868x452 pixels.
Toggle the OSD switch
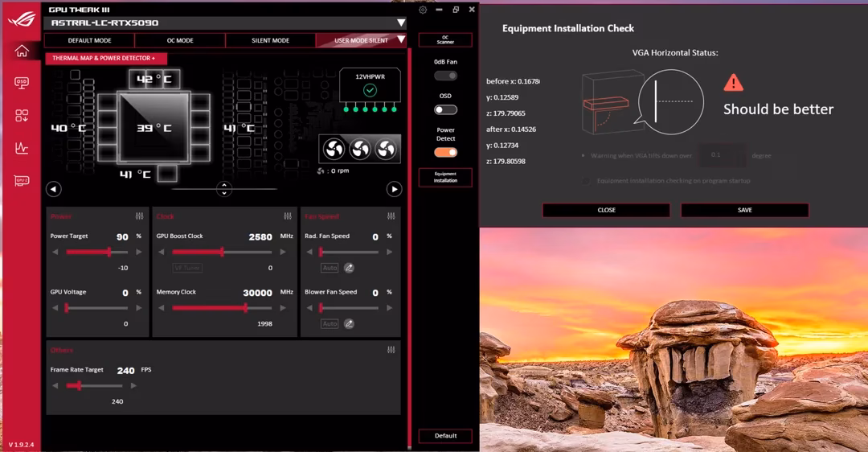[445, 109]
